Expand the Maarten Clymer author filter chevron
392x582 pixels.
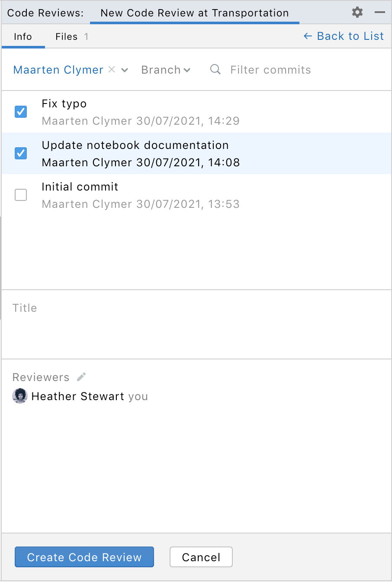125,70
